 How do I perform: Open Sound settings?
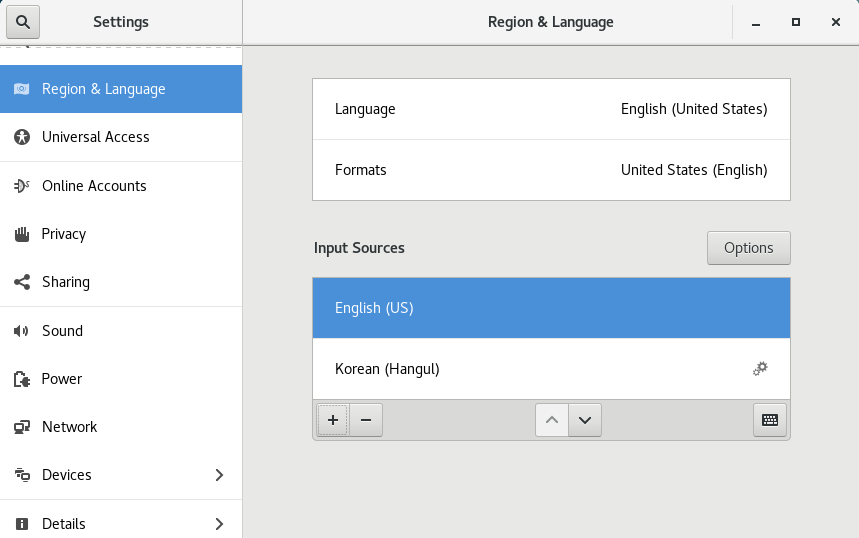[x=121, y=331]
